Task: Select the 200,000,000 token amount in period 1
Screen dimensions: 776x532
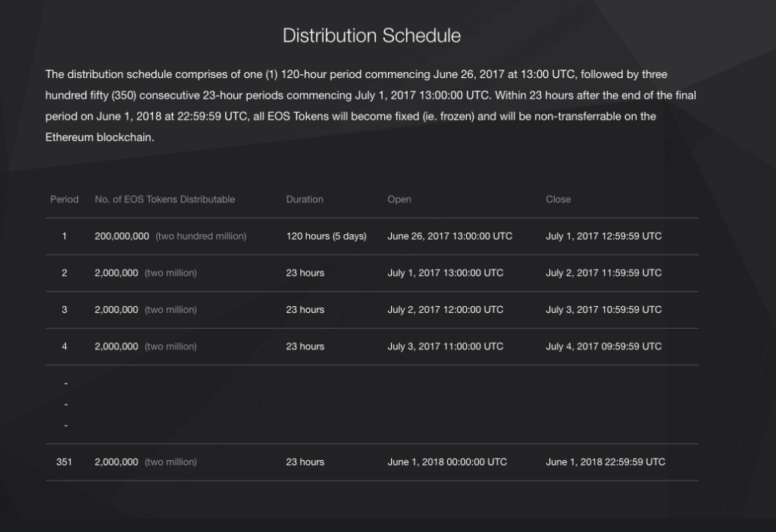Action: [x=122, y=236]
